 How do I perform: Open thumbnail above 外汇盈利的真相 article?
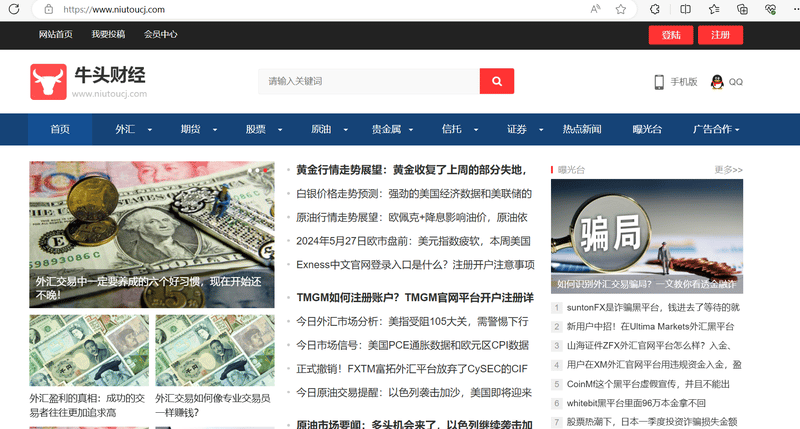[x=89, y=350]
